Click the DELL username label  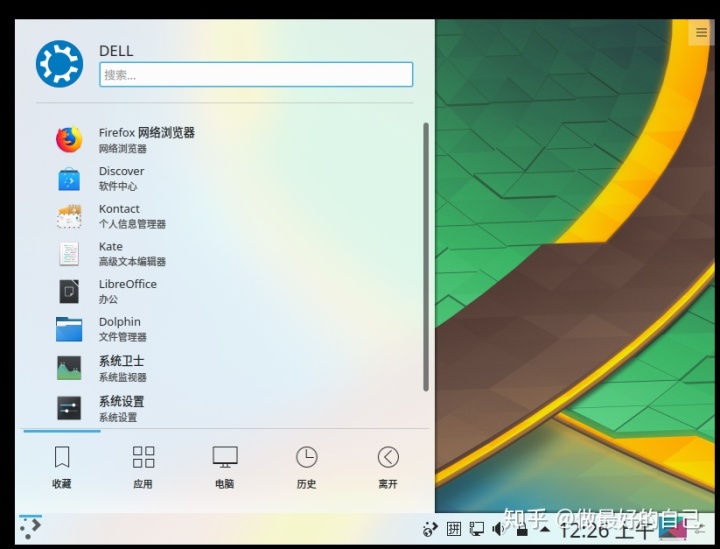(x=116, y=51)
